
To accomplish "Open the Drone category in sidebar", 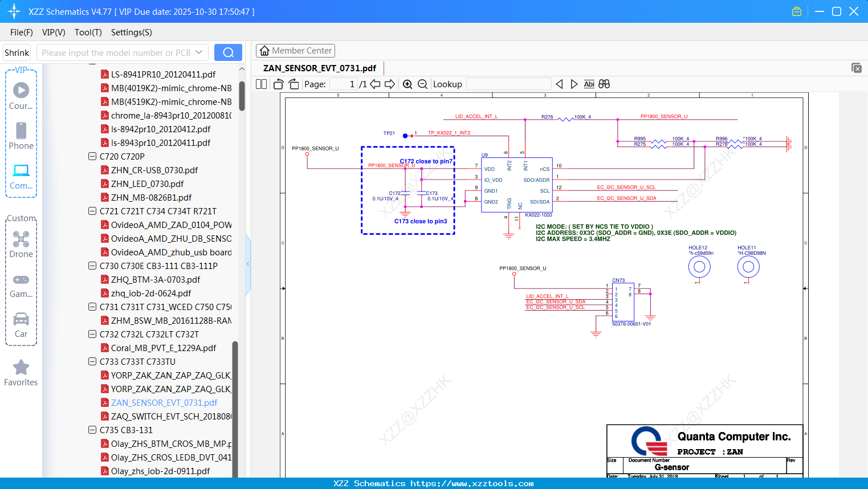I will click(21, 244).
